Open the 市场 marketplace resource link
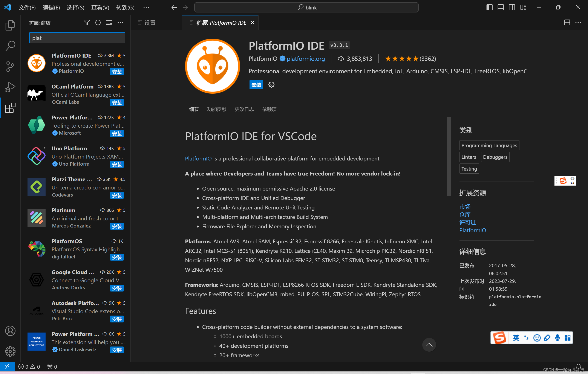 pyautogui.click(x=465, y=206)
